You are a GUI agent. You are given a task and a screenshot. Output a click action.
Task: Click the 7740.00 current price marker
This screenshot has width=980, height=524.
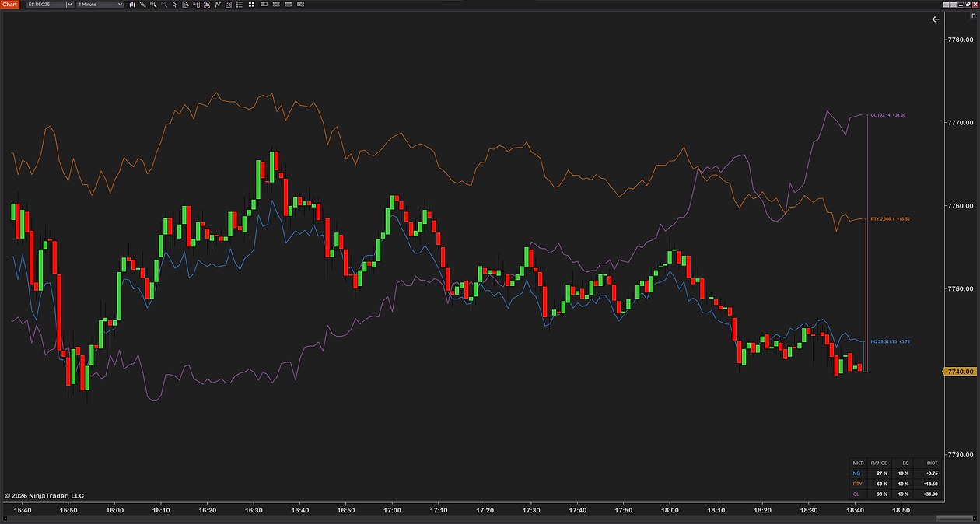click(960, 372)
